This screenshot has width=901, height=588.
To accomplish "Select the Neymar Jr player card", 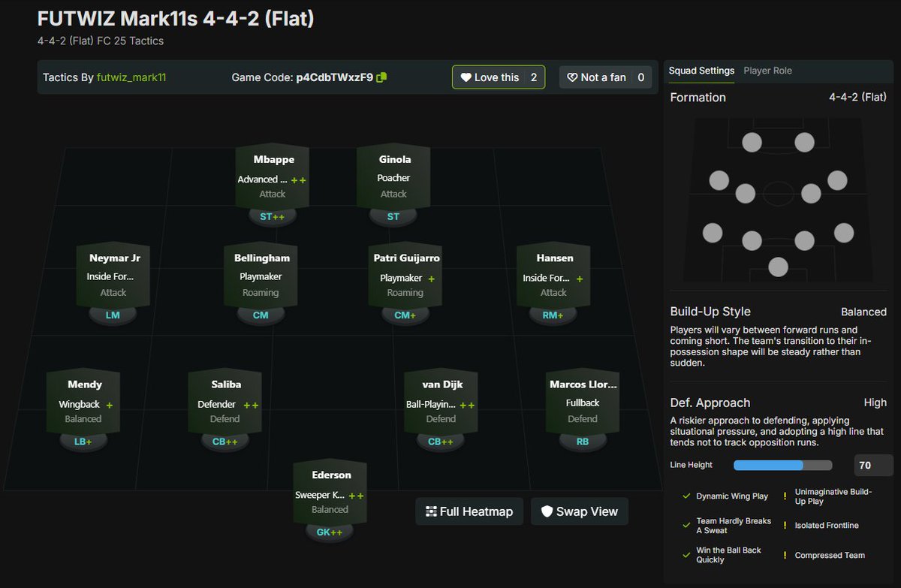I will pos(113,276).
